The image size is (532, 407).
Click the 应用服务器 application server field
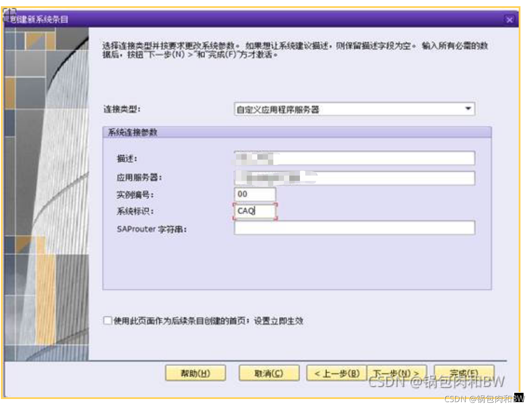coord(354,178)
